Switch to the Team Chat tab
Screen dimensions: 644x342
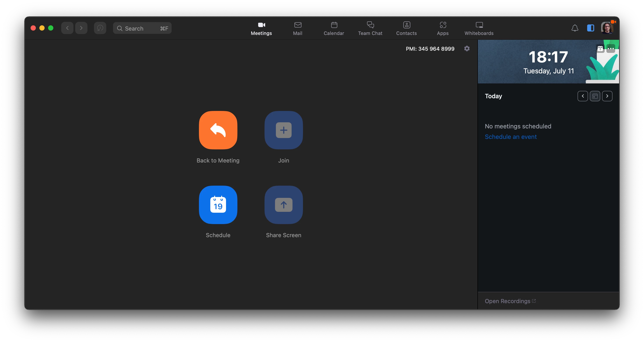(370, 28)
